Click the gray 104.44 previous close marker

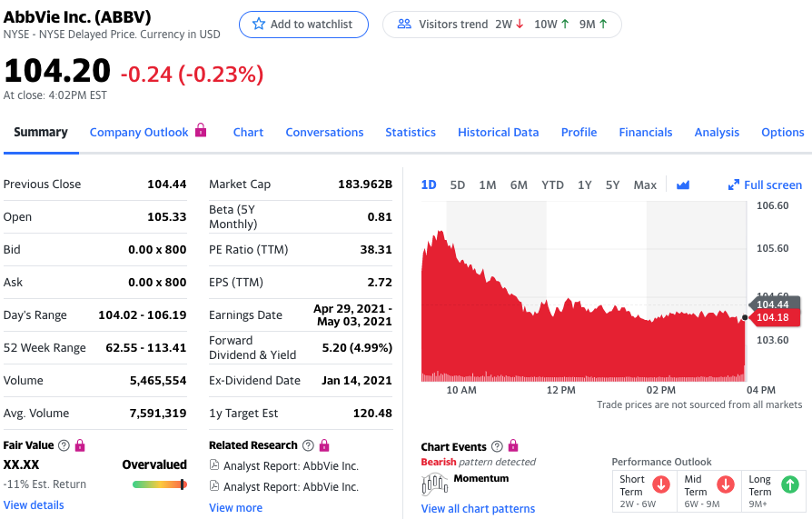774,303
